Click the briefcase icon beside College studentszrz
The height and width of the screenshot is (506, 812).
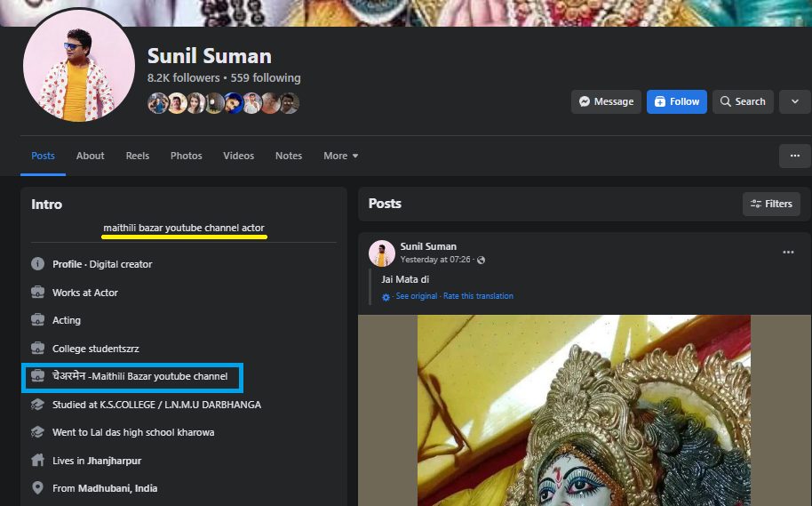click(38, 348)
